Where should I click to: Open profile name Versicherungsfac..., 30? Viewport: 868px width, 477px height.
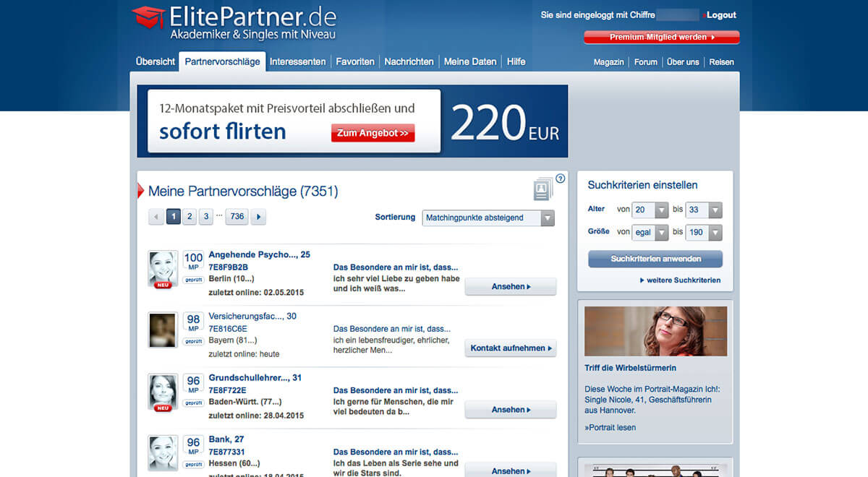[252, 316]
